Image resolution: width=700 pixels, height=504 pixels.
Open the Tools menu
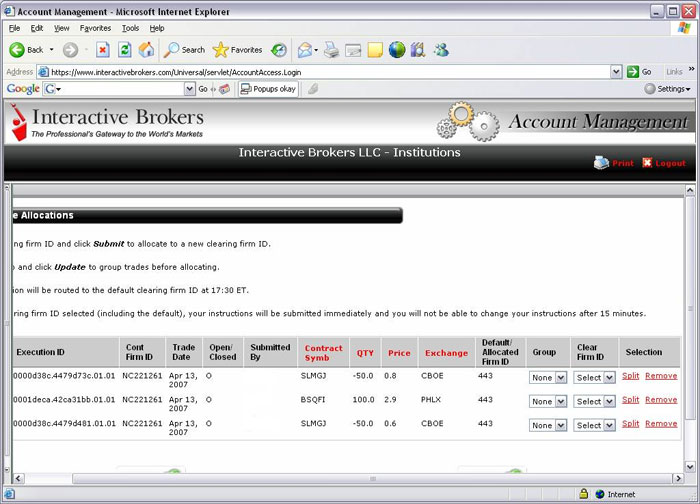click(130, 28)
